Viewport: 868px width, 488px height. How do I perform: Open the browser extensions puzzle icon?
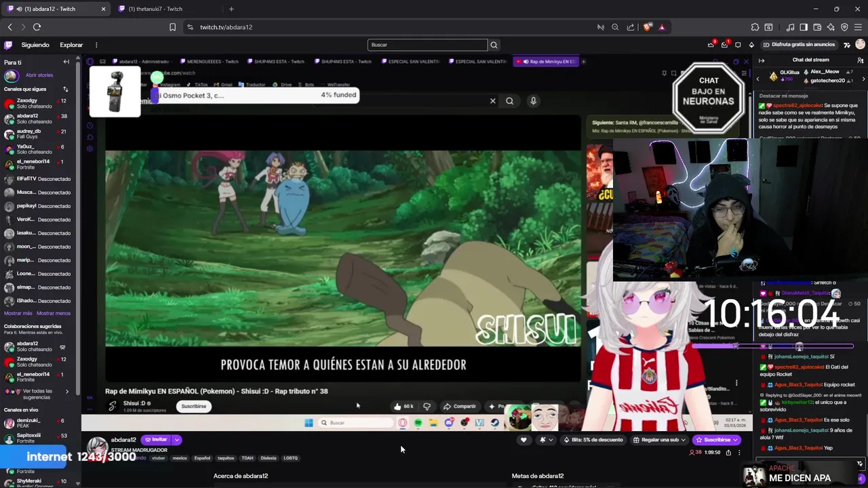[x=755, y=27]
